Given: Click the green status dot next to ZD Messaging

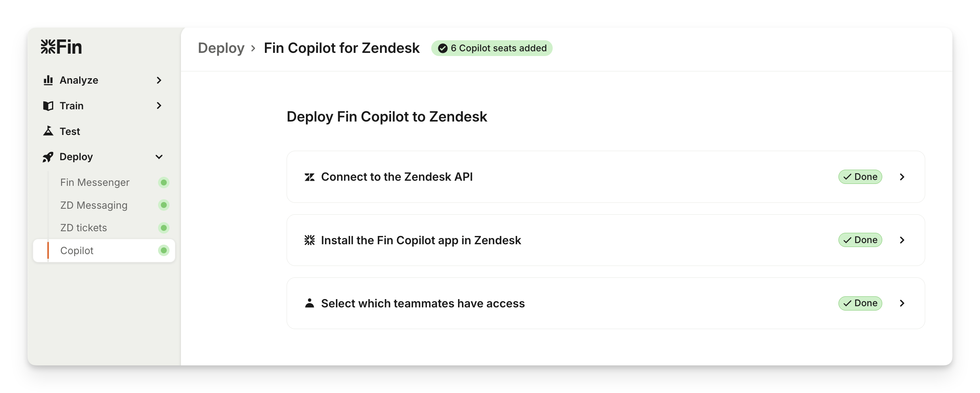Looking at the screenshot, I should point(164,205).
